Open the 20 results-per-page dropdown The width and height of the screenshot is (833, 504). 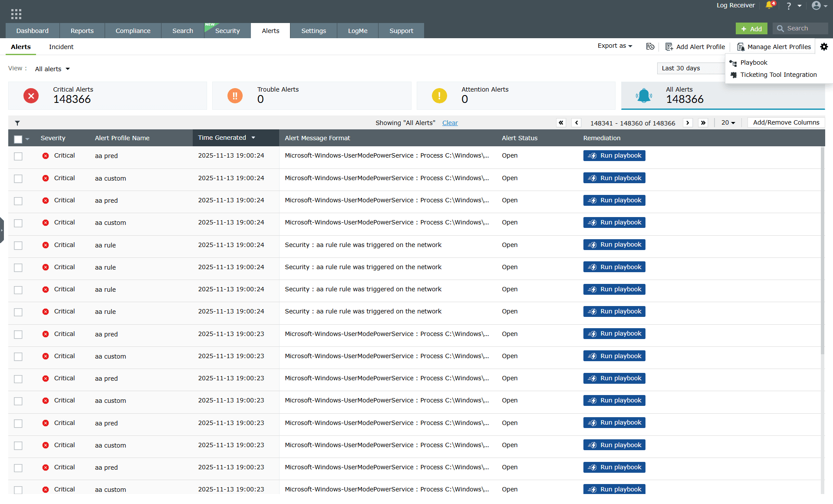pos(728,123)
